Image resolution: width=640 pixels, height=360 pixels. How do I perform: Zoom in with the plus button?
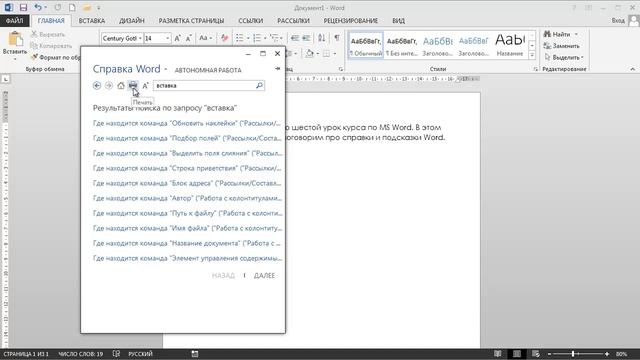click(607, 354)
